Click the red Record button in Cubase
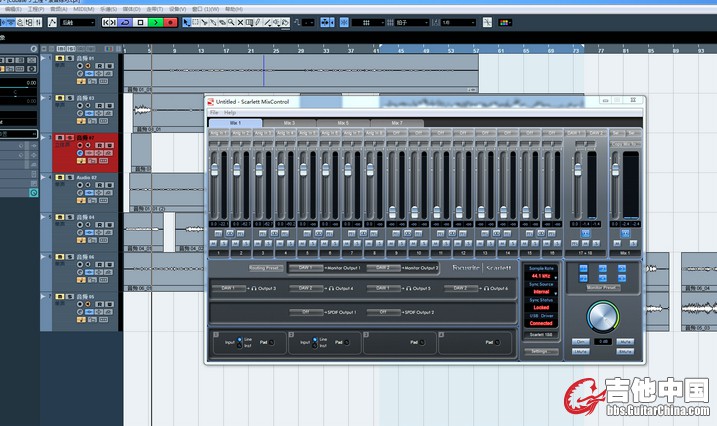Viewport: 717px width, 426px height. pyautogui.click(x=170, y=22)
